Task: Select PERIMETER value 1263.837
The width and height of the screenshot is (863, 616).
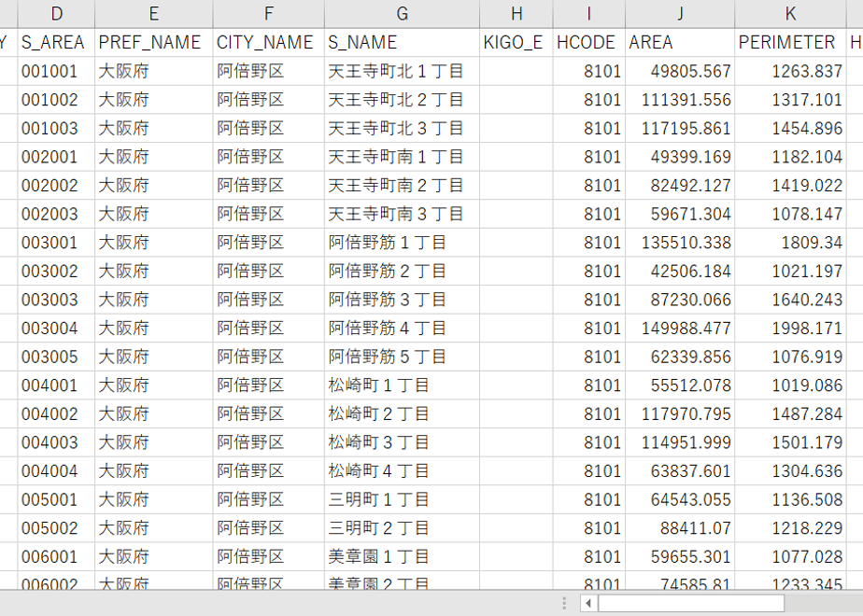Action: (790, 71)
